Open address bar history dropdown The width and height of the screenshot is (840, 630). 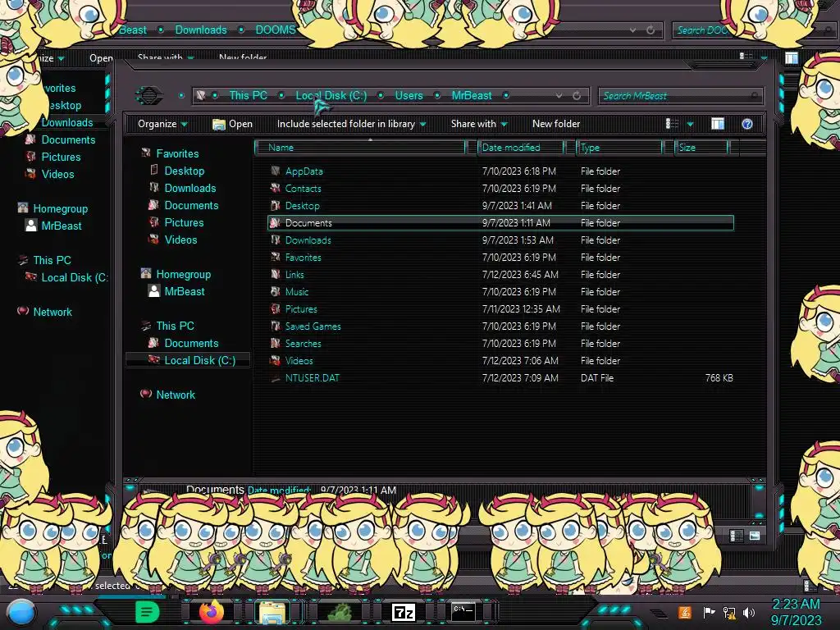tap(559, 96)
